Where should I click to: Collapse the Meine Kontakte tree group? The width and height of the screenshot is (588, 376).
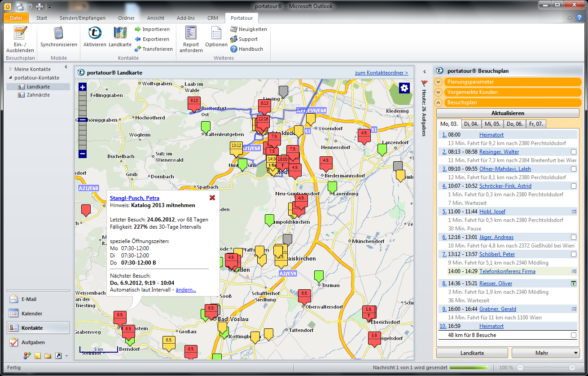(x=10, y=69)
